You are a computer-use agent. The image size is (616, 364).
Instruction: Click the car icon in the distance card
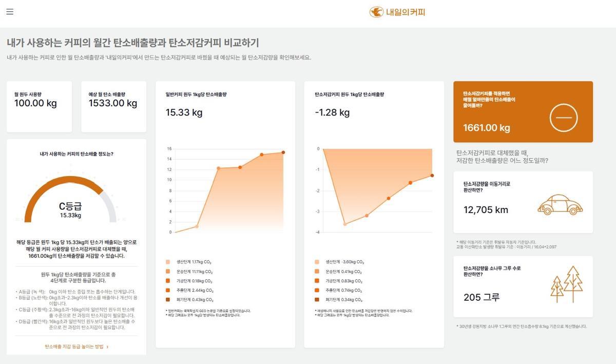[560, 204]
